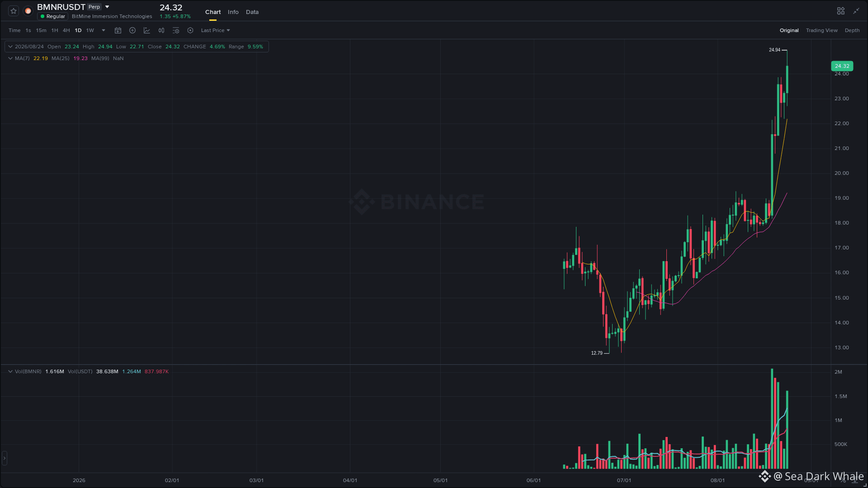
Task: Select the 1D interval
Action: coord(78,30)
